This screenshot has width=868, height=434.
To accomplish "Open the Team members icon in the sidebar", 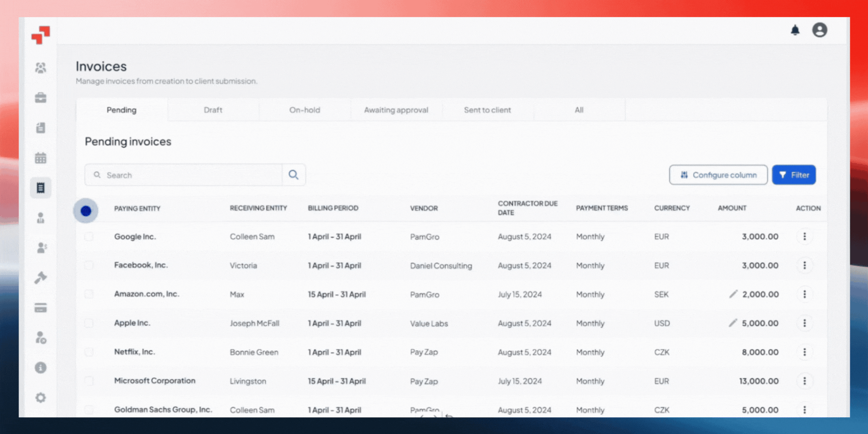I will (41, 67).
